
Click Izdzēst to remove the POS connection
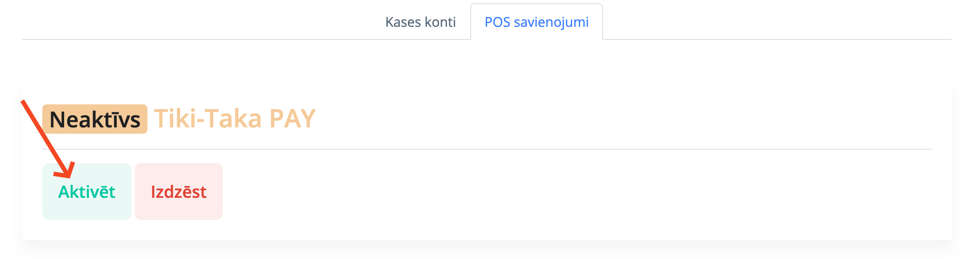(x=178, y=192)
